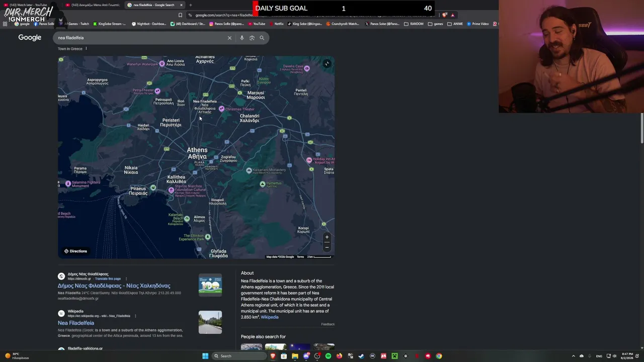This screenshot has height=362, width=644.
Task: Open the RANDOM bookmarks folder
Action: (414, 24)
